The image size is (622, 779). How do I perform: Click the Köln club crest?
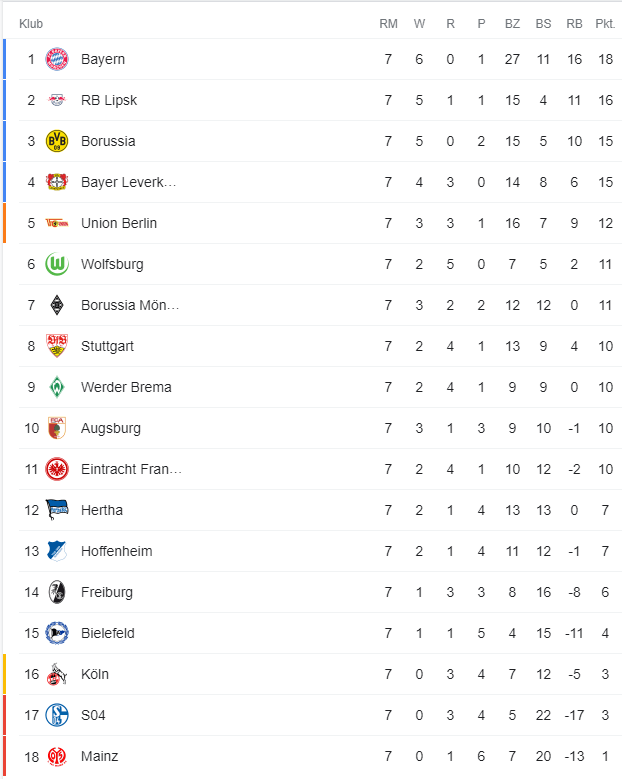click(x=57, y=674)
